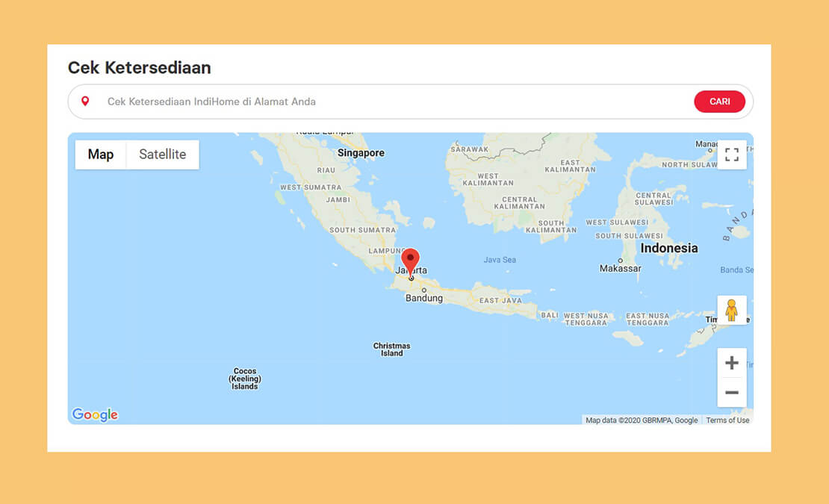
Task: Click the BALI label
Action: [x=550, y=315]
